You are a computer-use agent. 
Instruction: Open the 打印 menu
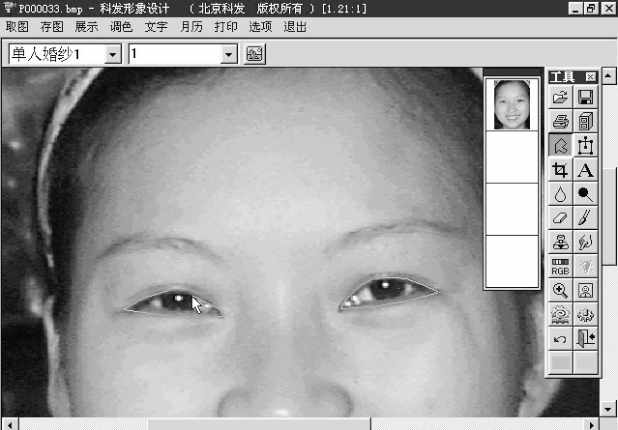226,27
